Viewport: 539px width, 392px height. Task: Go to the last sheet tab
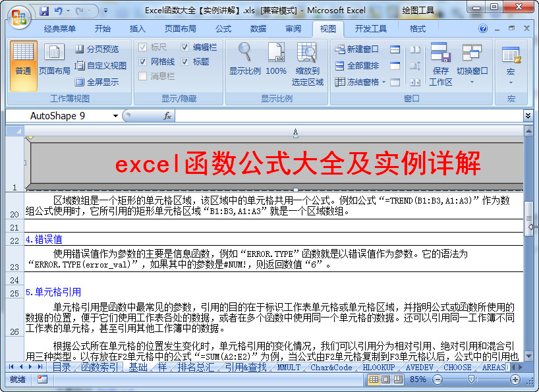(x=40, y=367)
